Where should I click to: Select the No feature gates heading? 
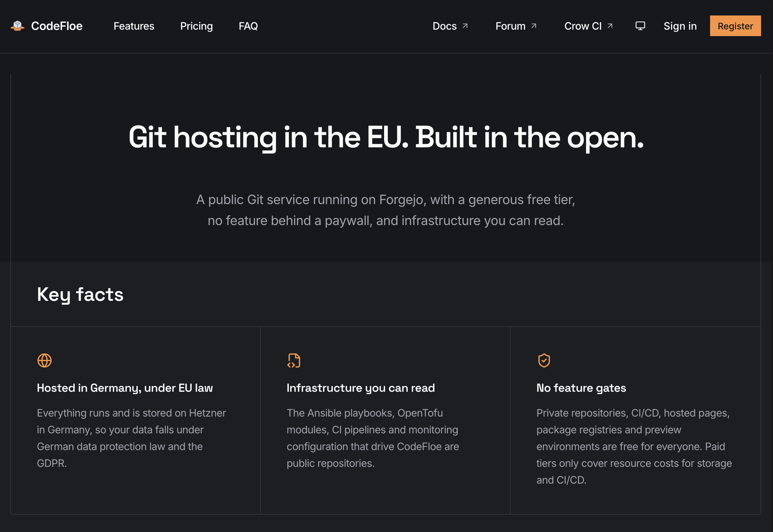point(581,388)
